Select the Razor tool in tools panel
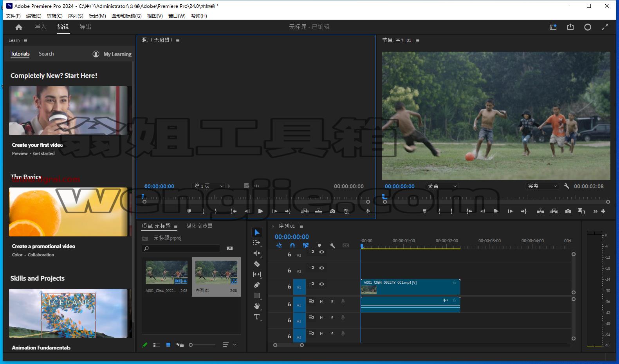Image resolution: width=619 pixels, height=364 pixels. 257,264
